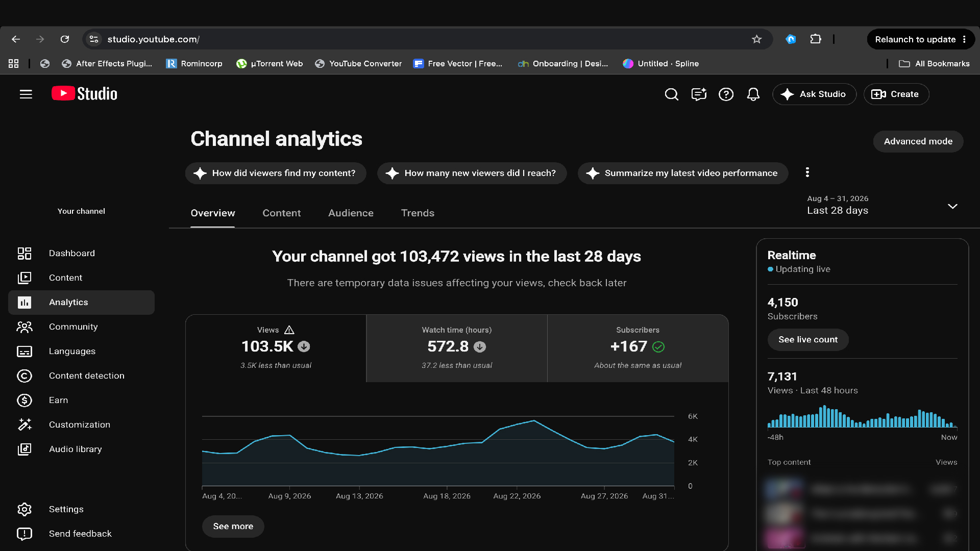
Task: Click See more below the chart
Action: tap(233, 526)
